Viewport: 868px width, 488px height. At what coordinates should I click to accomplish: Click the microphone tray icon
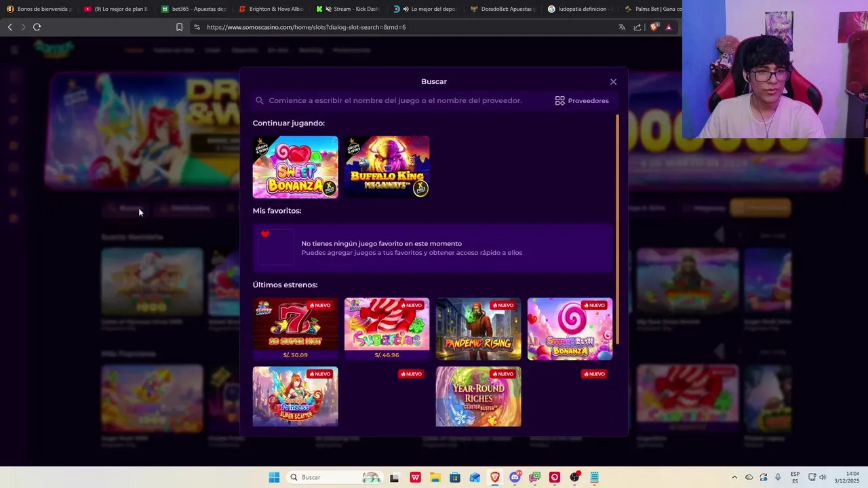pos(778,477)
